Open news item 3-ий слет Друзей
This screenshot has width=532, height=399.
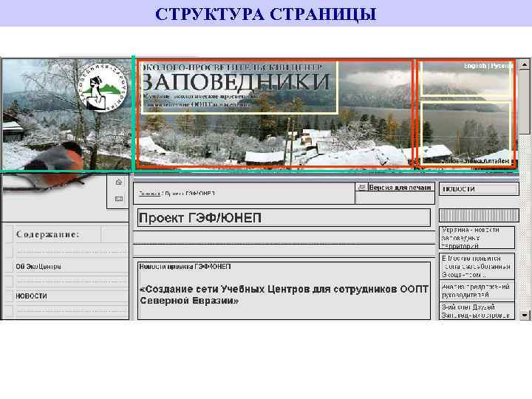pos(477,311)
